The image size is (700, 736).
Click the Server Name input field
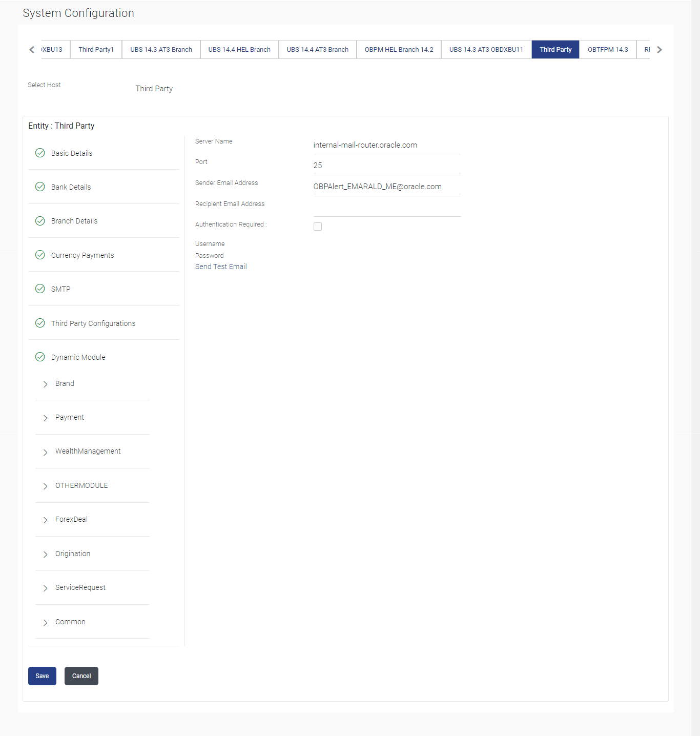(x=387, y=145)
